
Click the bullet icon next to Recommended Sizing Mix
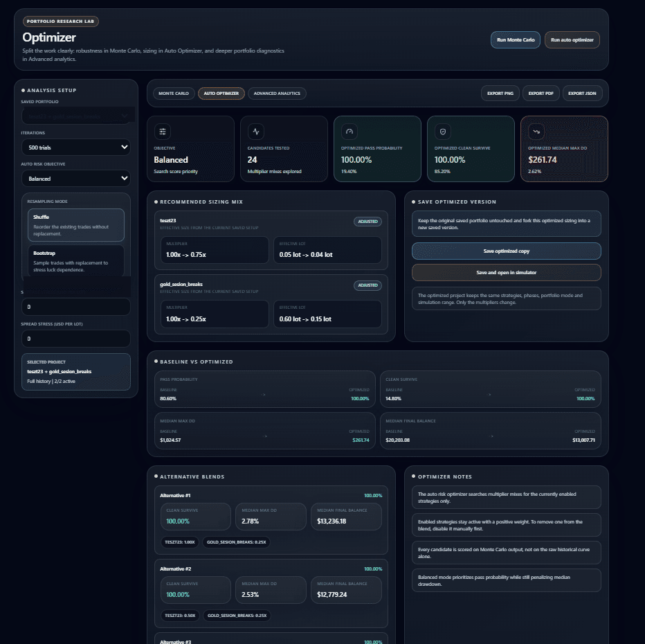(157, 202)
